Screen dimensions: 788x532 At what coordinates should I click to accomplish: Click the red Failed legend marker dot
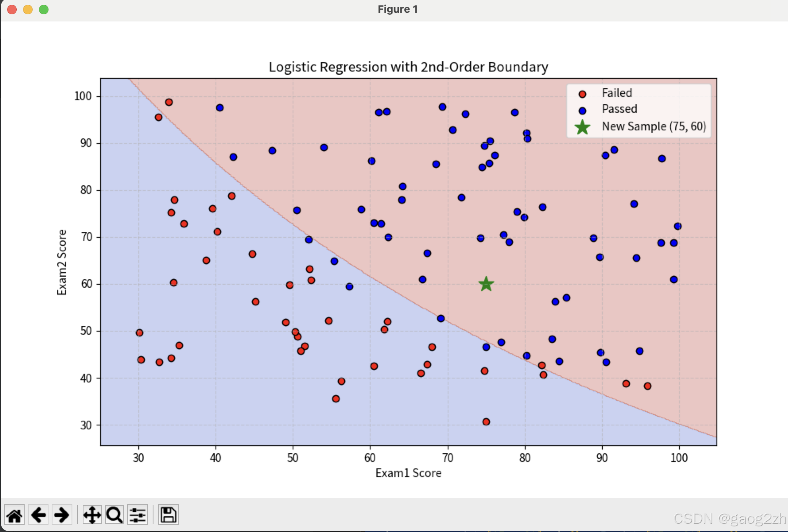(582, 94)
